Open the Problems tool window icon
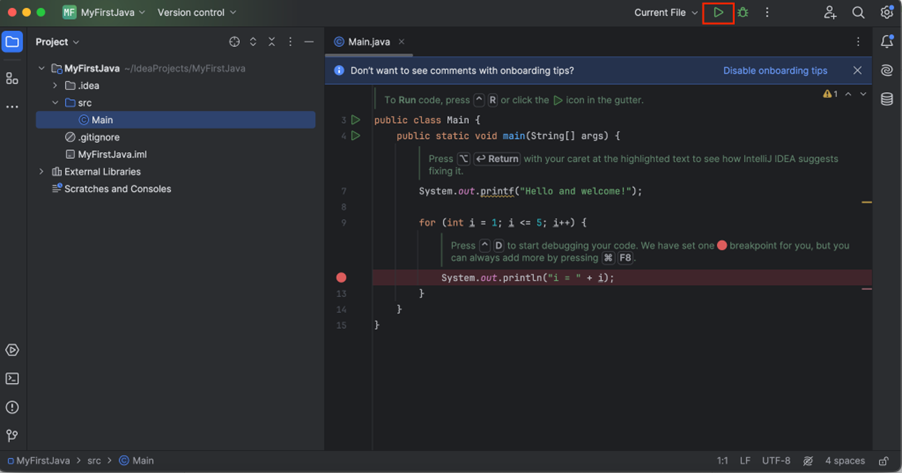902x473 pixels. (x=12, y=407)
